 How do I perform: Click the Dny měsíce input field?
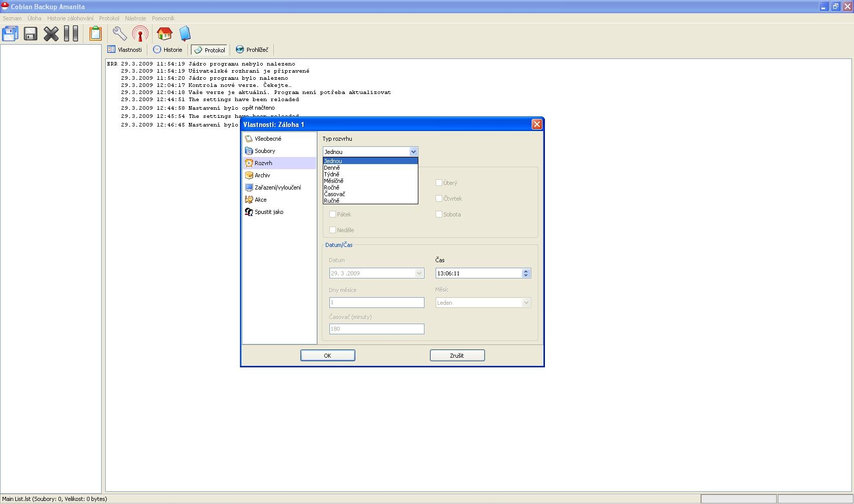[x=377, y=302]
